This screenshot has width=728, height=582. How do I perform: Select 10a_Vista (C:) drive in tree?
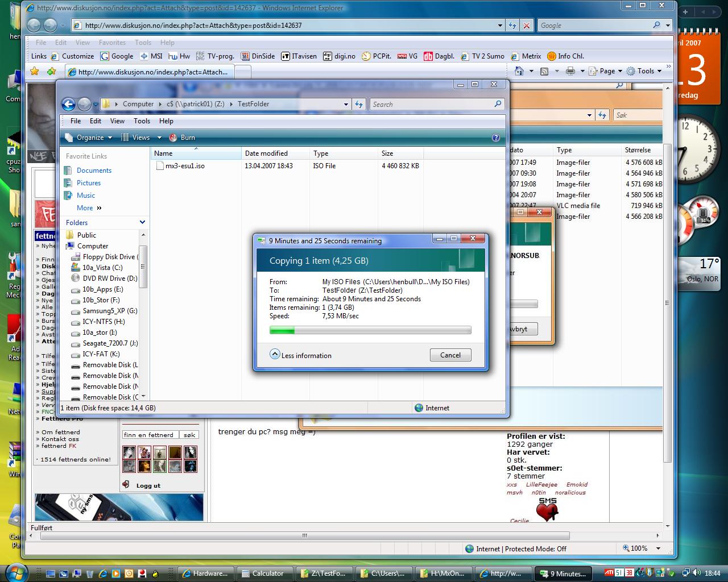(102, 268)
